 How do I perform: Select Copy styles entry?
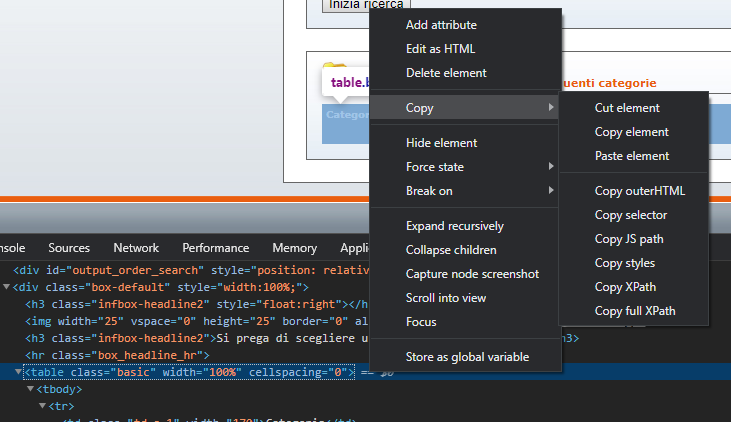tap(634, 263)
